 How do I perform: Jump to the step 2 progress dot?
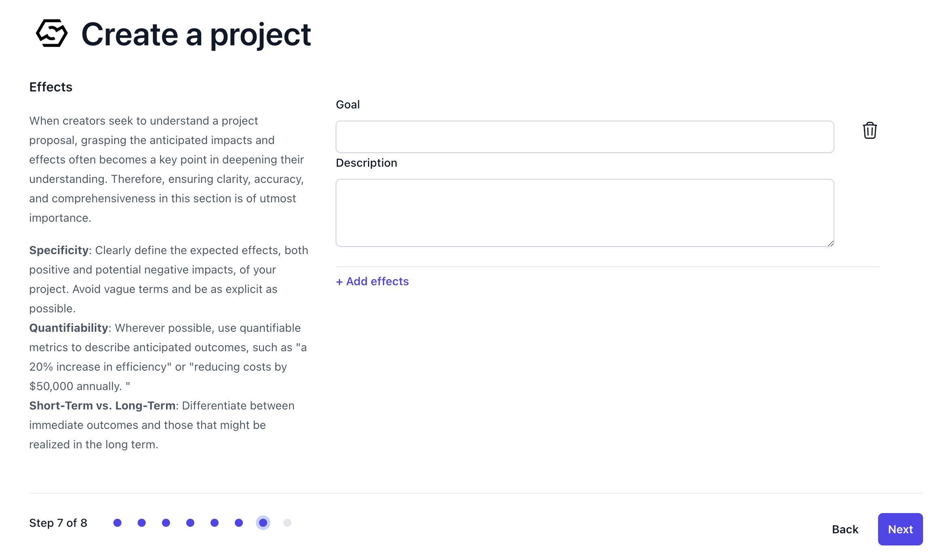pos(142,523)
